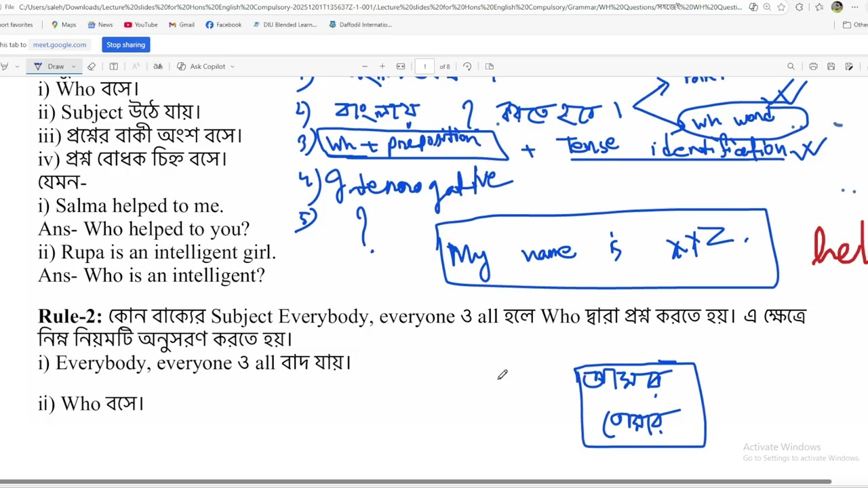Open Draw tool options dropdown arrow
Viewport: 868px width, 488px height.
73,66
